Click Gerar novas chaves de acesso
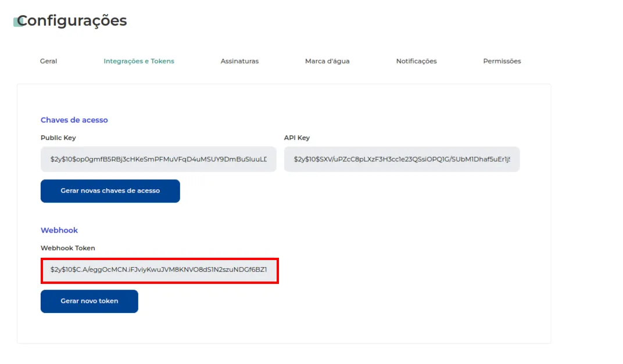The image size is (623, 364). 110,191
